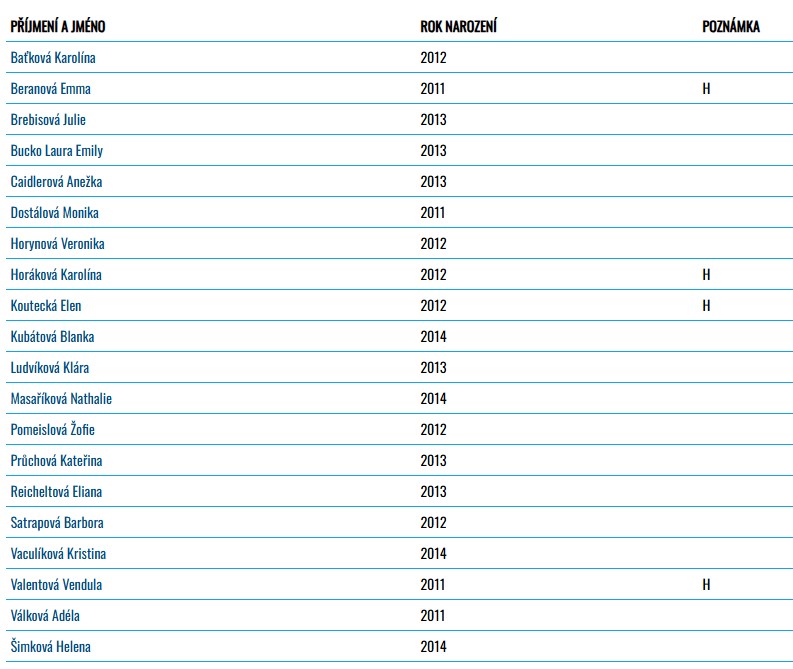Screen dimensions: 793x669
Task: Click Valentová Vendula name link
Action: (x=56, y=585)
